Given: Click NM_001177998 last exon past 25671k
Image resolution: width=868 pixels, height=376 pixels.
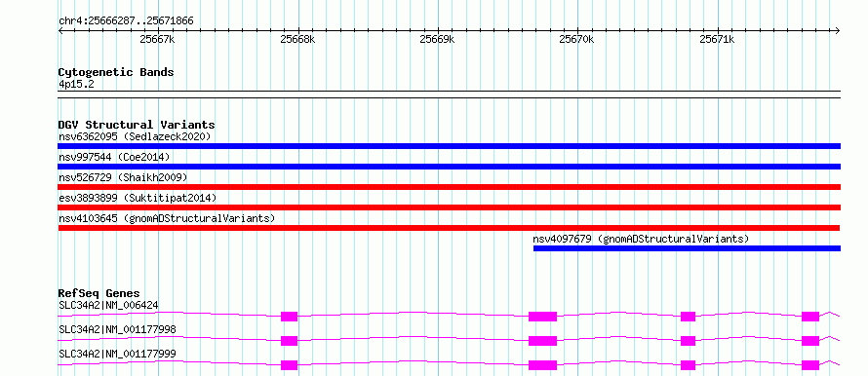Looking at the screenshot, I should click(810, 341).
